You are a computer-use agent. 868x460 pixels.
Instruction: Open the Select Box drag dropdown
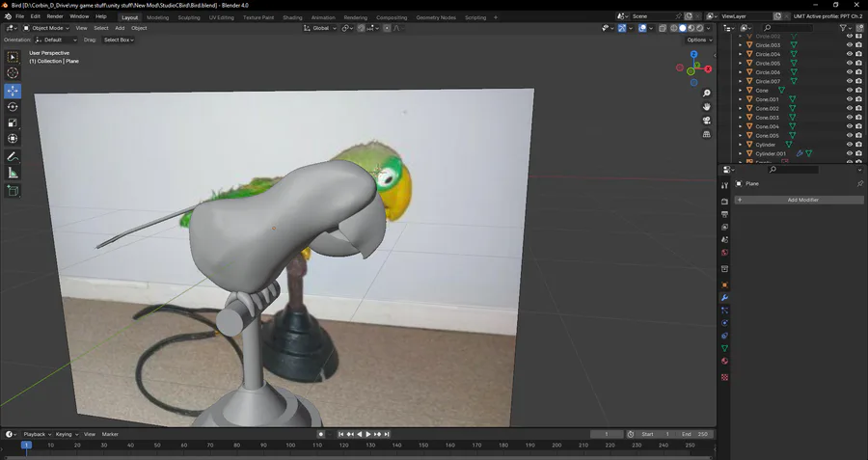119,40
